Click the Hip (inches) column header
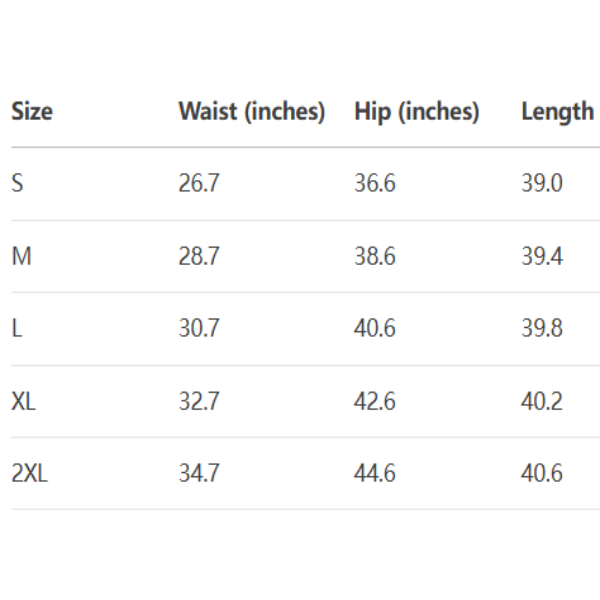600x600 pixels. tap(417, 111)
